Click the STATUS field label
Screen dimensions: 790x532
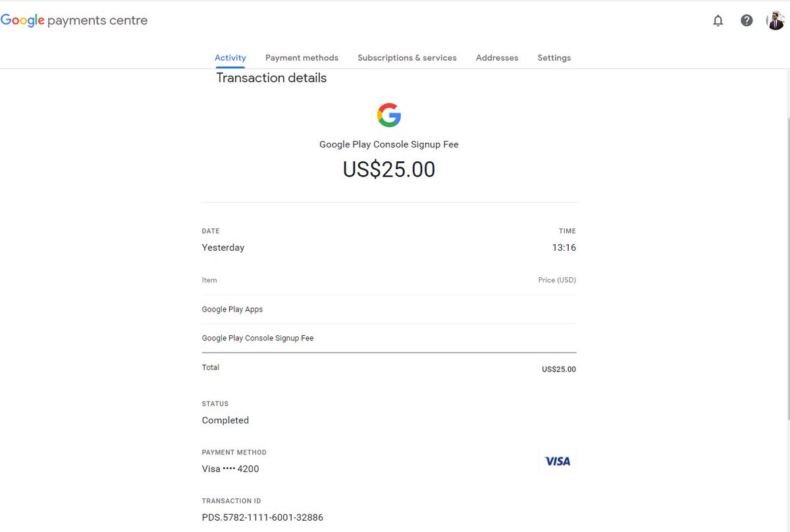(x=215, y=404)
